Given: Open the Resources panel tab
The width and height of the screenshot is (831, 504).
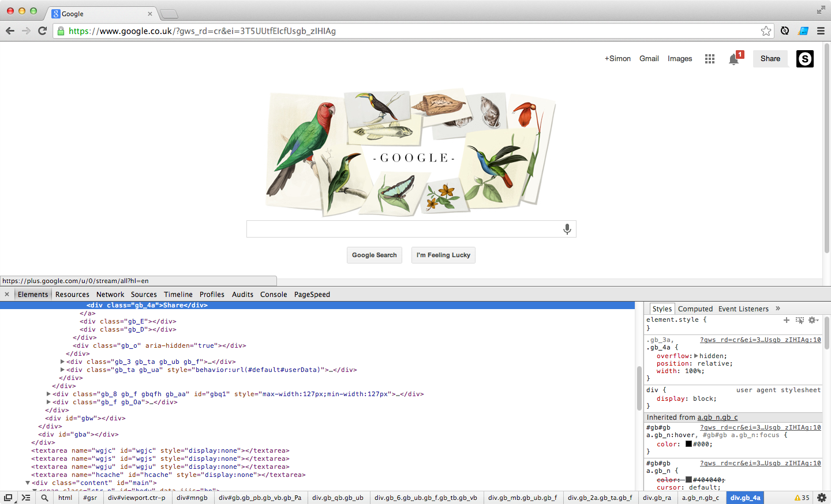Looking at the screenshot, I should pos(72,294).
